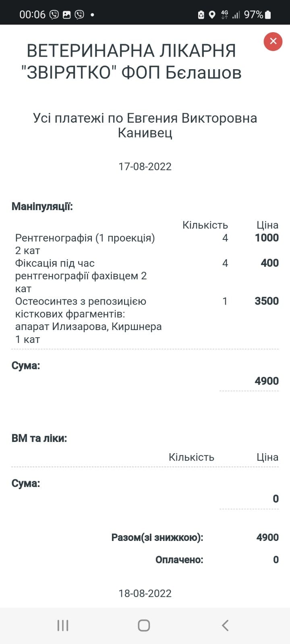Tap the location pin status icon

pyautogui.click(x=212, y=15)
